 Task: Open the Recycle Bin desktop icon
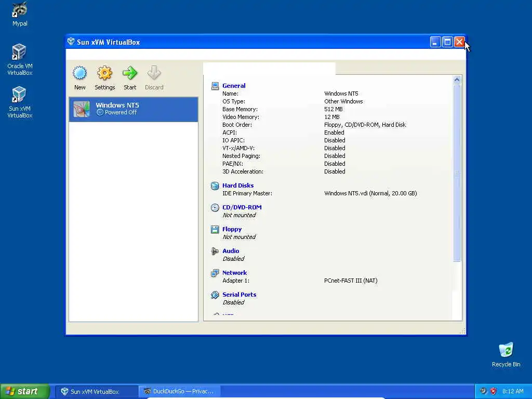pos(506,350)
